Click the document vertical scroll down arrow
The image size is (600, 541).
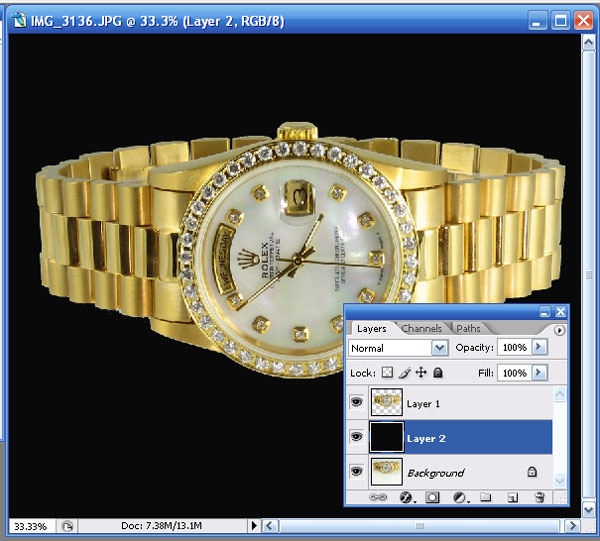(588, 510)
